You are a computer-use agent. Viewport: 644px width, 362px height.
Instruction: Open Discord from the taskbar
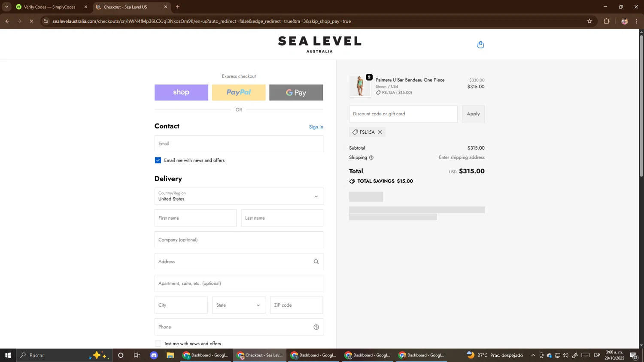154,355
